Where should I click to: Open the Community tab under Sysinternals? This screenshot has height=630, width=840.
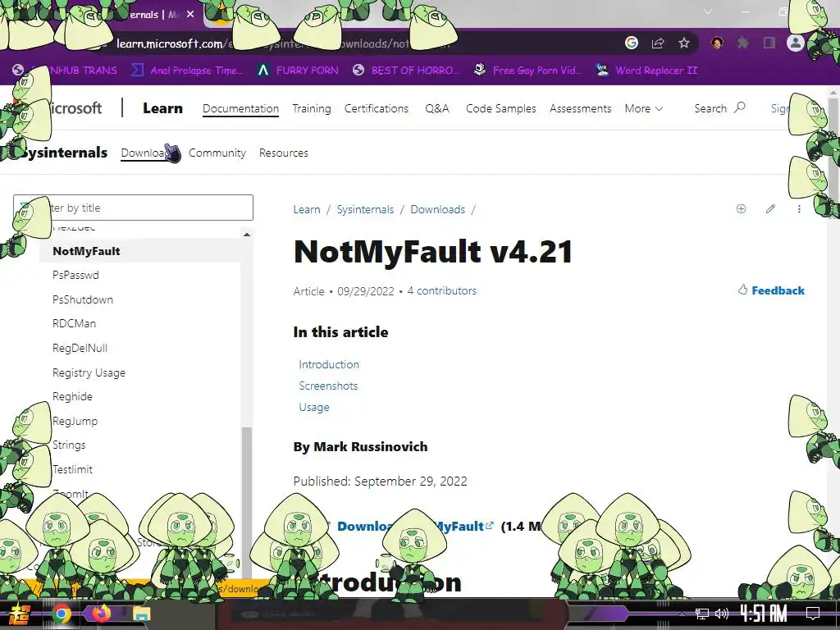click(x=217, y=153)
